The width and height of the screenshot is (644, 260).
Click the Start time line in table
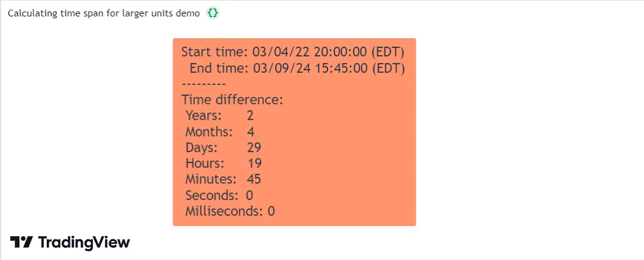[x=293, y=53]
